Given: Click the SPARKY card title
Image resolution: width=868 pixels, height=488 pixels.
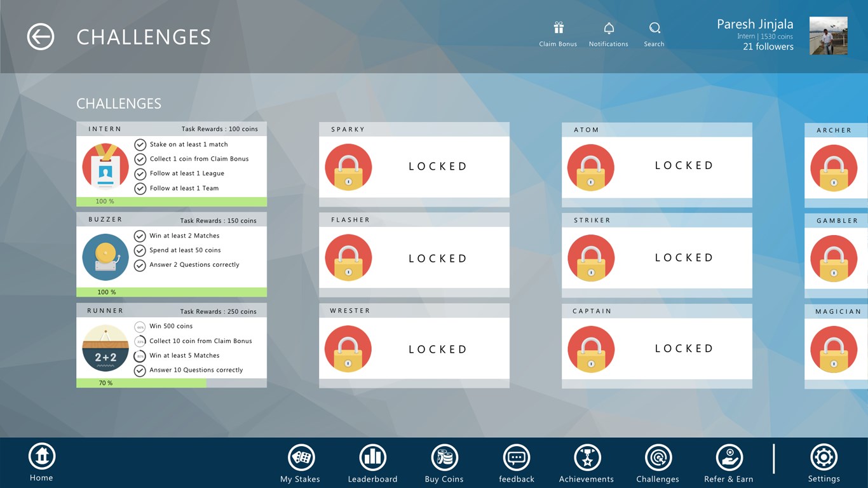Looking at the screenshot, I should coord(348,130).
